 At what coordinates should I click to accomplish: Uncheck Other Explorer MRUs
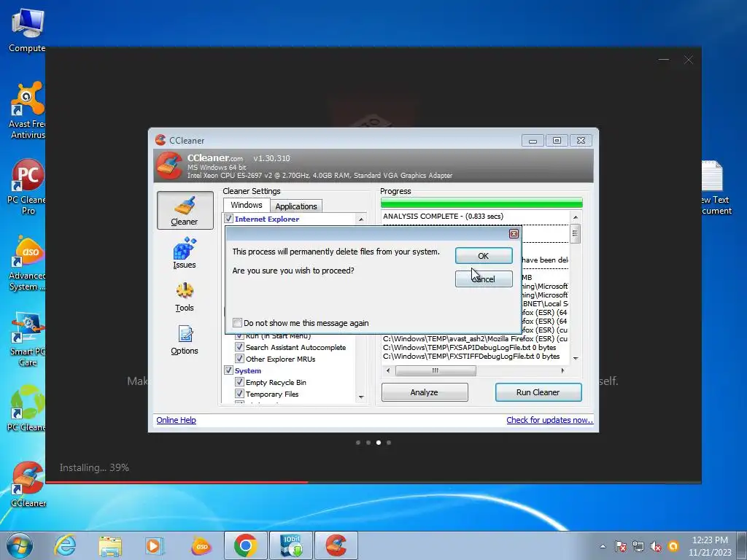[239, 359]
